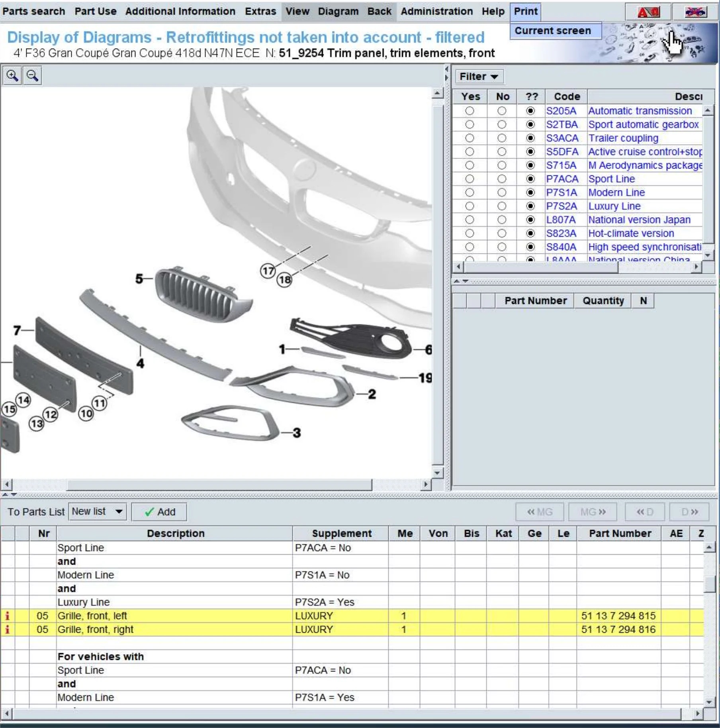Select Yes for Luxury Line P7S2A
The width and height of the screenshot is (720, 728).
point(470,206)
